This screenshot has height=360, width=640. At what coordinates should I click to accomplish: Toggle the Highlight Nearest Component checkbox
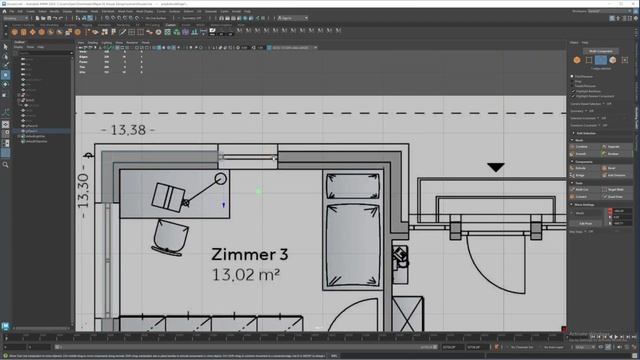point(573,96)
